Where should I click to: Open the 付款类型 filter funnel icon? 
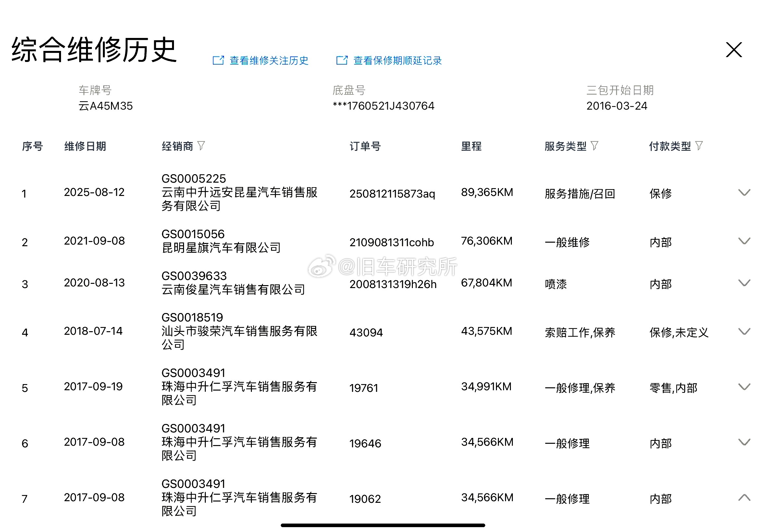698,146
